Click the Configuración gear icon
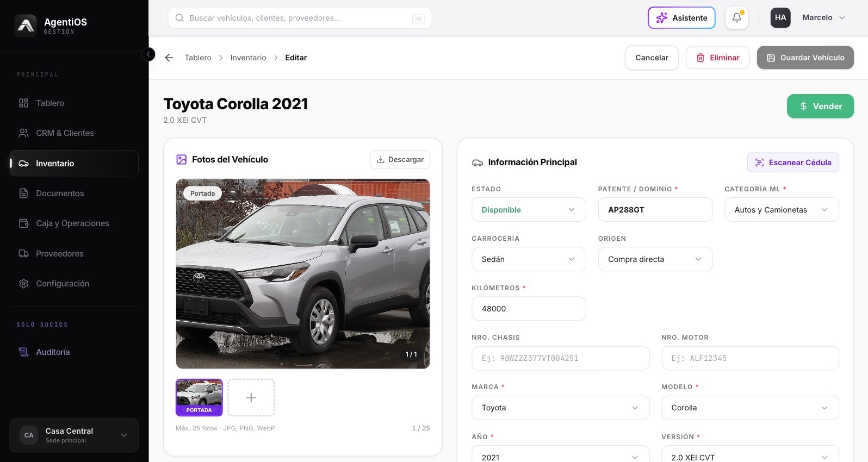 pos(23,284)
